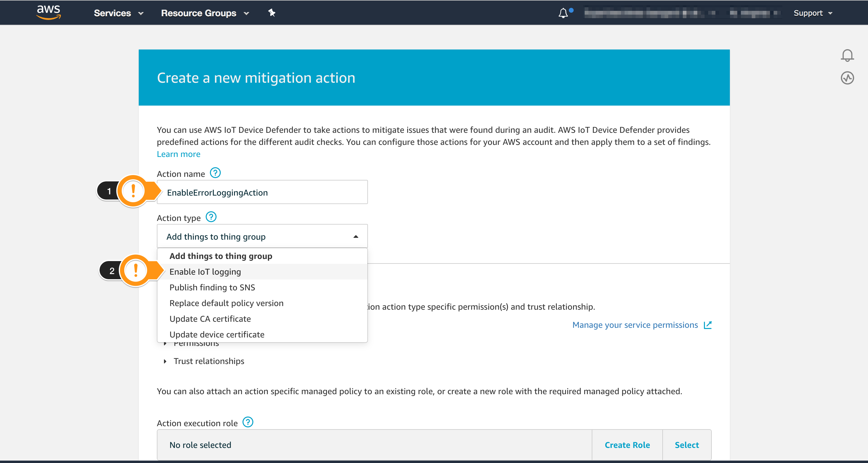Select Update device certificate option
This screenshot has width=868, height=463.
coord(262,334)
